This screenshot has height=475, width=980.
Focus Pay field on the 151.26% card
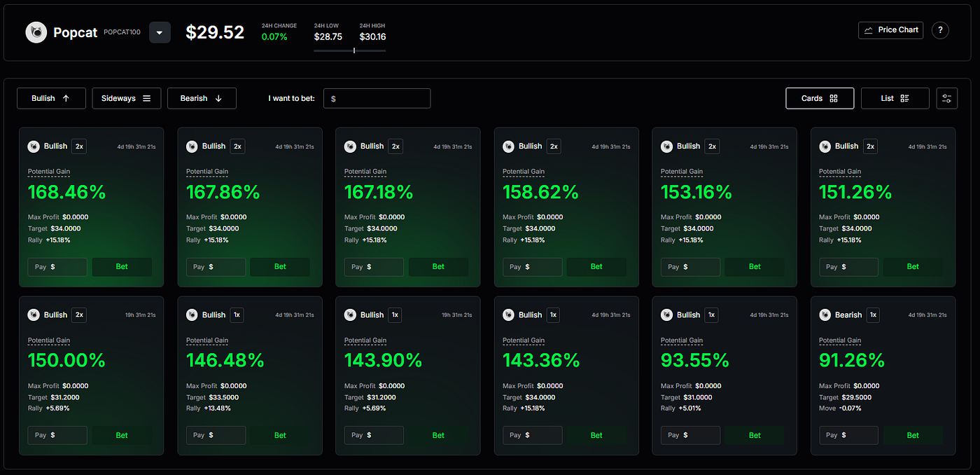click(x=848, y=266)
